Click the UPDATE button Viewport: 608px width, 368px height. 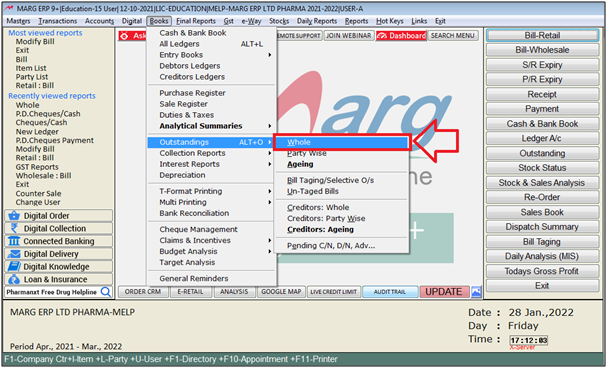coord(444,292)
